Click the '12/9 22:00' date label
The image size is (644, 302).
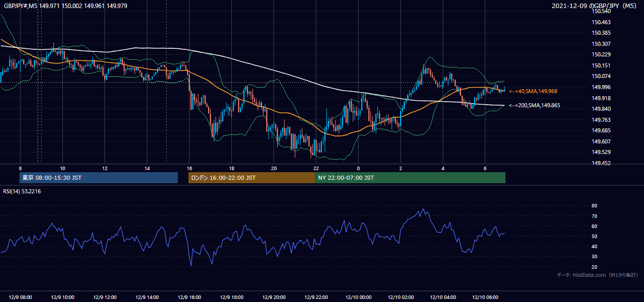pos(316,297)
